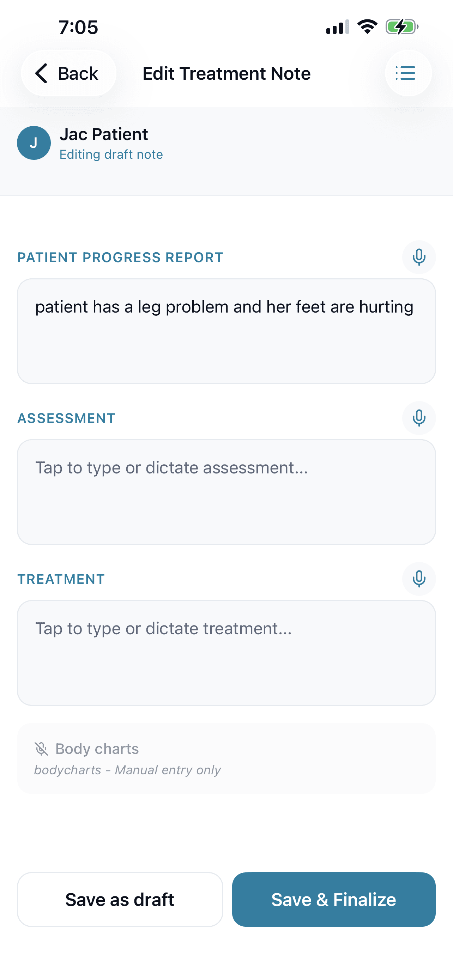Enable voice input for Treatment notes
453x980 pixels.
click(x=418, y=579)
